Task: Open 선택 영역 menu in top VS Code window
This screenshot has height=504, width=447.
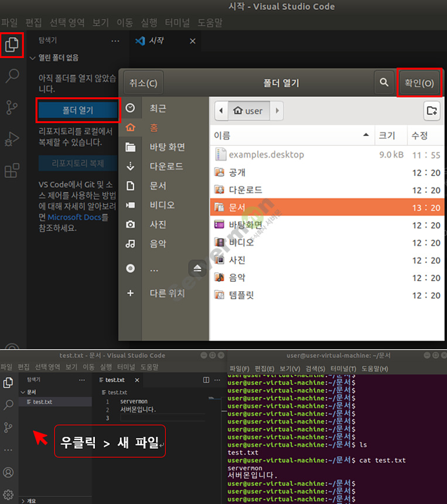Action: point(67,22)
